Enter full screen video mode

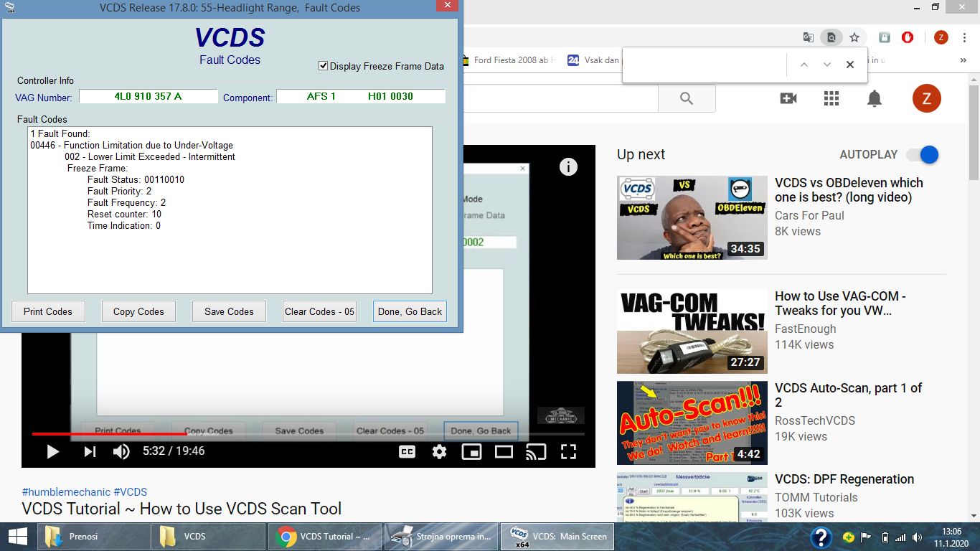(568, 451)
